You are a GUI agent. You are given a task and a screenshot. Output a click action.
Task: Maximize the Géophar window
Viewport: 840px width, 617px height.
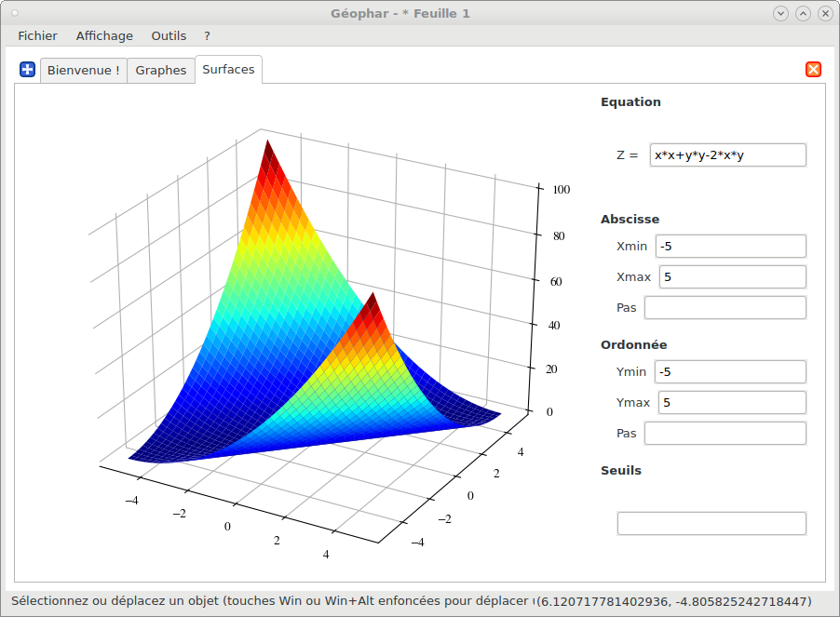[803, 13]
